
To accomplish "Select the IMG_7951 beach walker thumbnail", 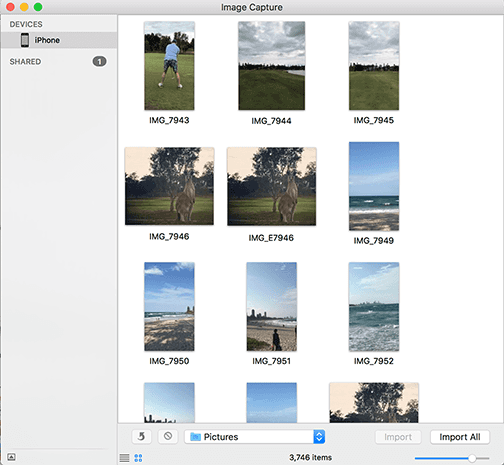I will 271,306.
